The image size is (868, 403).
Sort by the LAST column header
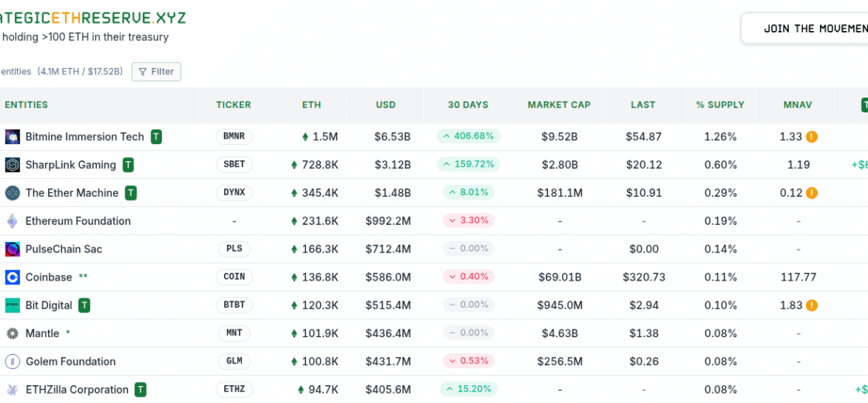click(643, 105)
